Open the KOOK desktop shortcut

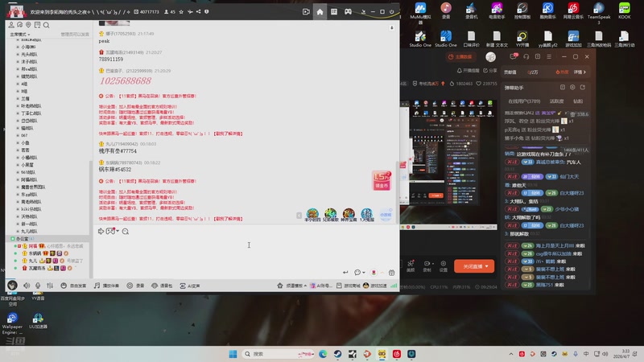coord(625,10)
